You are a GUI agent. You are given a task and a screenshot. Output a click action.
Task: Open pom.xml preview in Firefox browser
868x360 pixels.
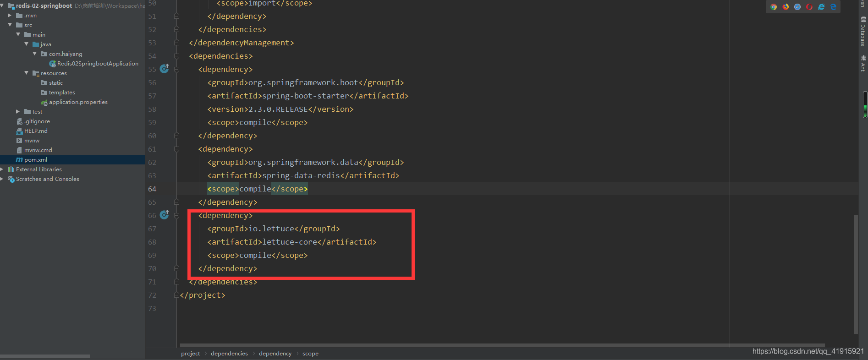pyautogui.click(x=786, y=7)
